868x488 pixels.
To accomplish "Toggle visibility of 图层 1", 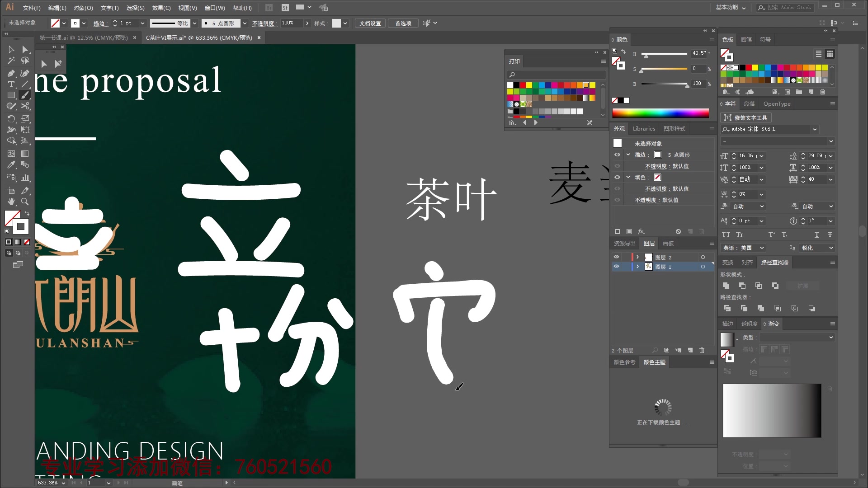I will coord(617,267).
